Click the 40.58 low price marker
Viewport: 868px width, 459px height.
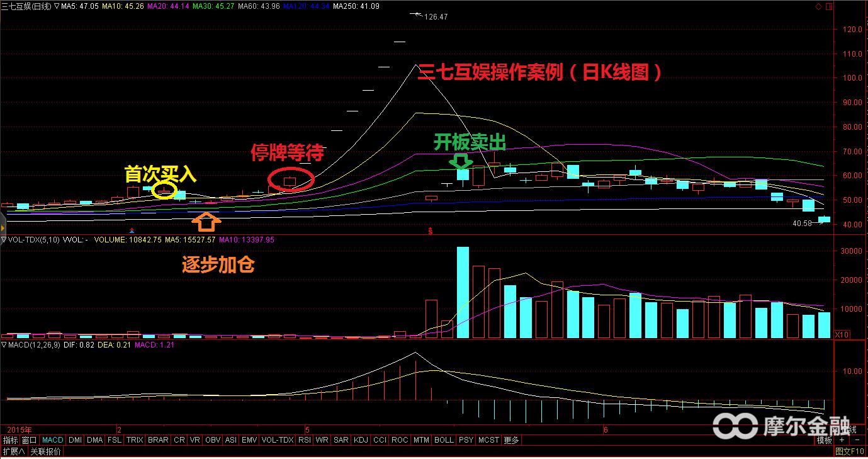(x=802, y=224)
